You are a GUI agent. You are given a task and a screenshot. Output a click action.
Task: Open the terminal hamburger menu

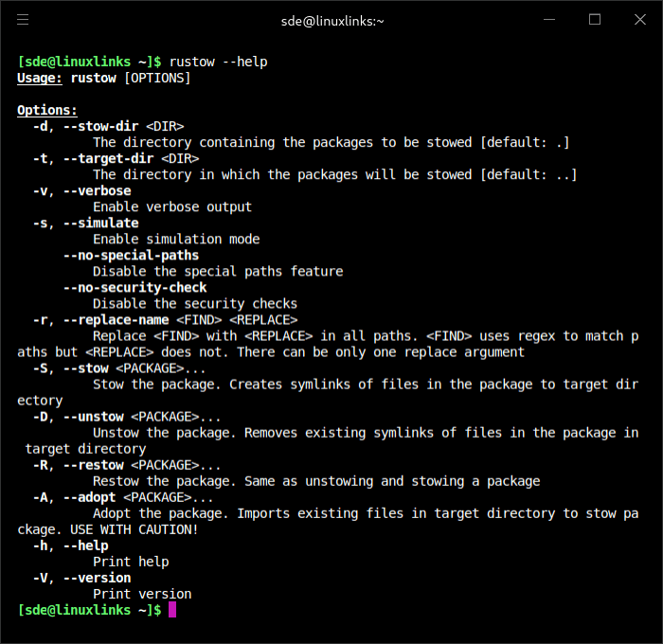coord(23,19)
